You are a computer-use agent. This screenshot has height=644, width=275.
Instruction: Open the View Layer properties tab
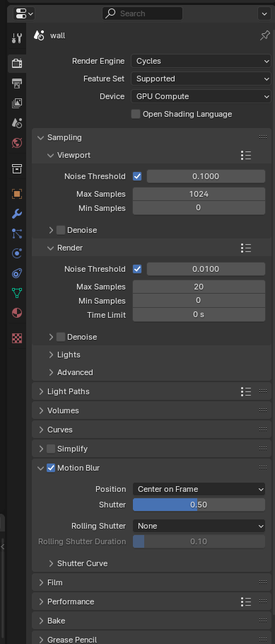tap(17, 103)
